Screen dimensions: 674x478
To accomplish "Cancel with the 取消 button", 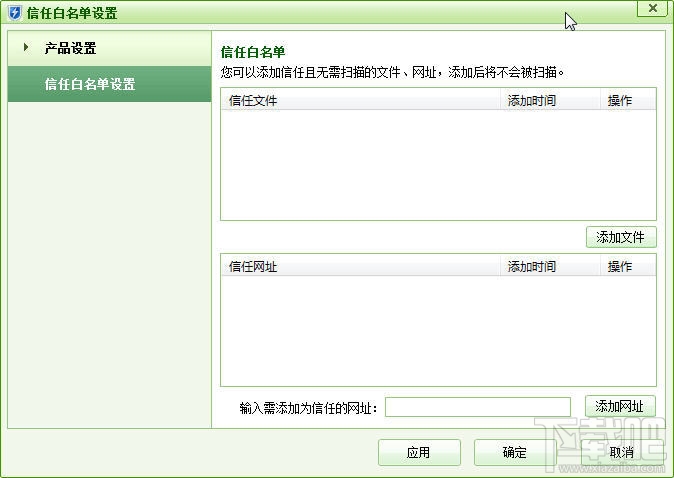I will pos(622,452).
